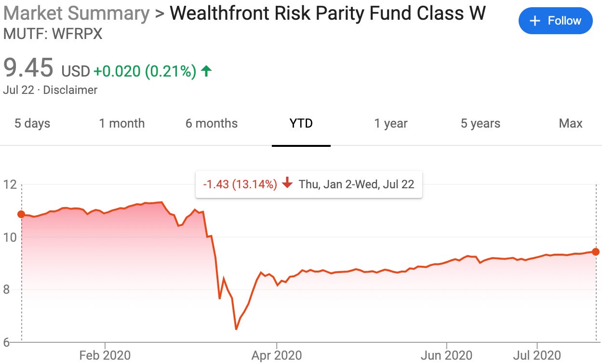Click the Follow button
The width and height of the screenshot is (602, 364).
[555, 21]
